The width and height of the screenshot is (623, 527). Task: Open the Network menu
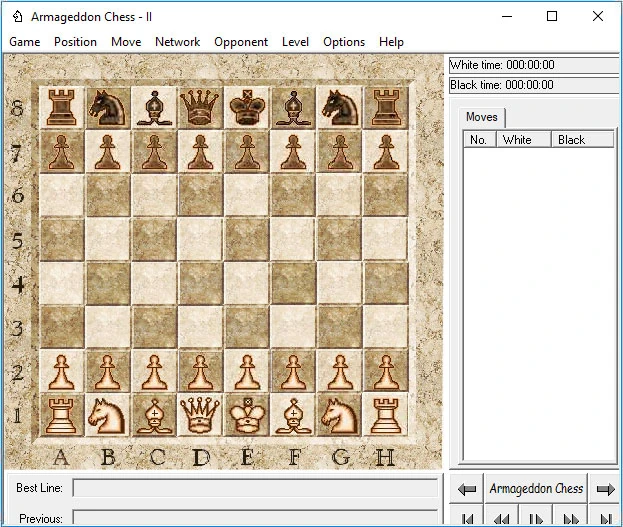coord(178,42)
